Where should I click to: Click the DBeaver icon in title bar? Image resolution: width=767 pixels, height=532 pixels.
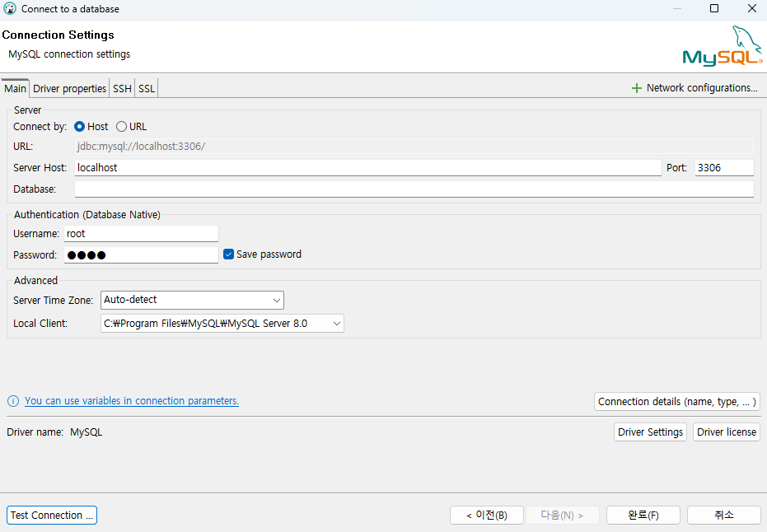point(10,8)
